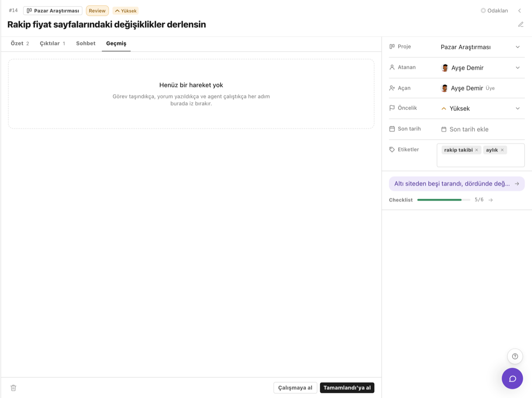
Task: Click the 'Üye' role label
Action: point(490,88)
